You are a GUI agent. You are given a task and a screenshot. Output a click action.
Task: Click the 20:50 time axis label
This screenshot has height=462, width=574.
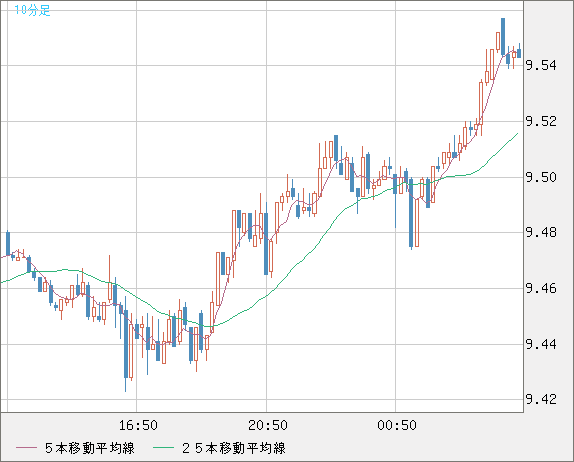[268, 425]
